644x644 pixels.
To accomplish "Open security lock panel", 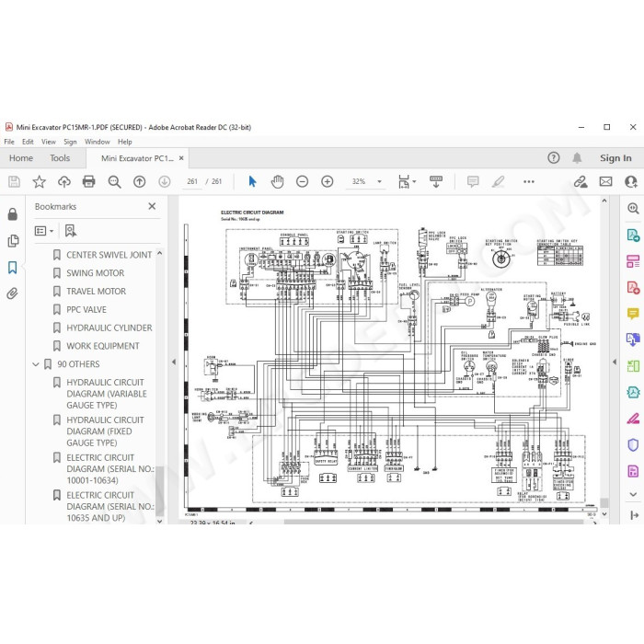I will (x=13, y=214).
